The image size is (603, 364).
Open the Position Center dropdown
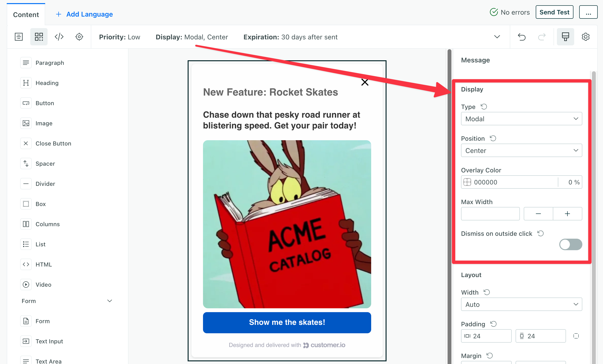pyautogui.click(x=521, y=151)
